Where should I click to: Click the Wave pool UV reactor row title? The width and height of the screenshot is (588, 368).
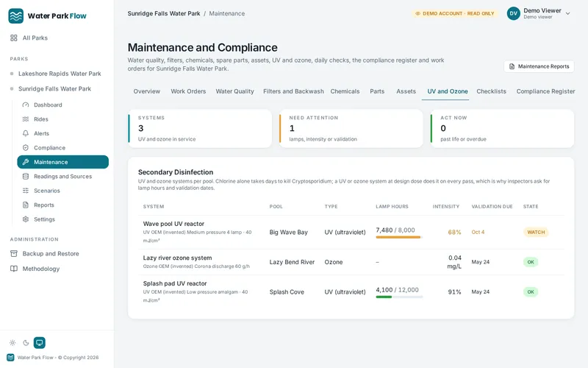173,224
